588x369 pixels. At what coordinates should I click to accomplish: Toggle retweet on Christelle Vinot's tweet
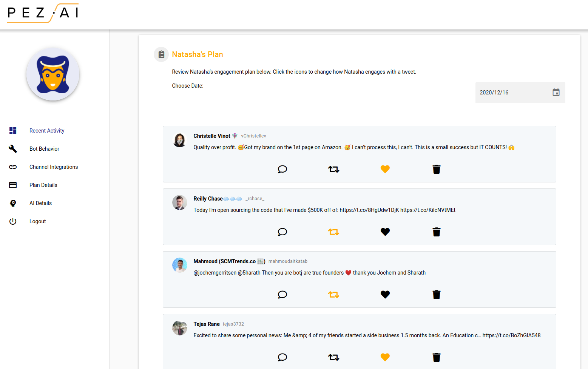tap(333, 169)
